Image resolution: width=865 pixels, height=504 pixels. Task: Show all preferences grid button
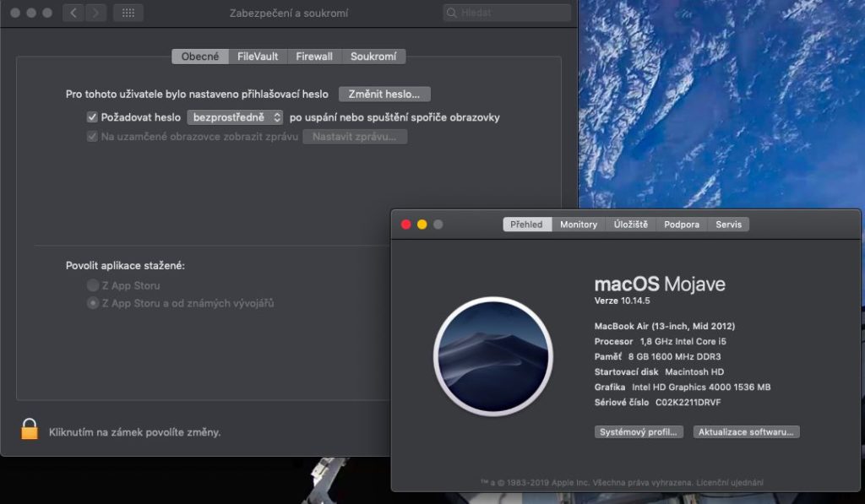point(128,13)
